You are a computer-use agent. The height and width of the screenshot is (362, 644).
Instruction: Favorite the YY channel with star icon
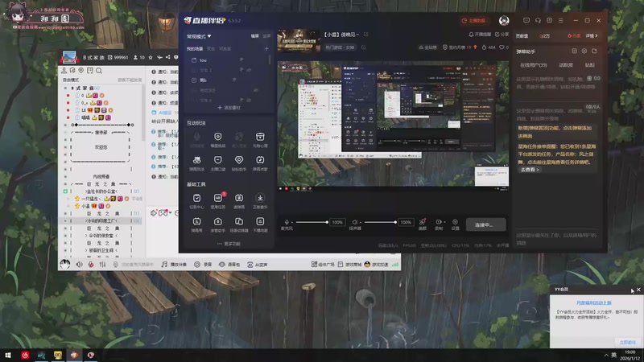click(151, 57)
